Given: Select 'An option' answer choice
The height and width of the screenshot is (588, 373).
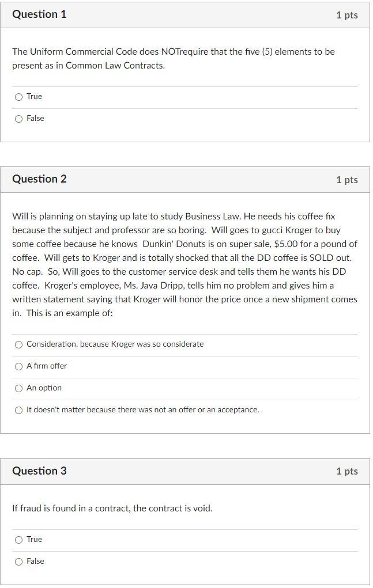Looking at the screenshot, I should click(18, 388).
